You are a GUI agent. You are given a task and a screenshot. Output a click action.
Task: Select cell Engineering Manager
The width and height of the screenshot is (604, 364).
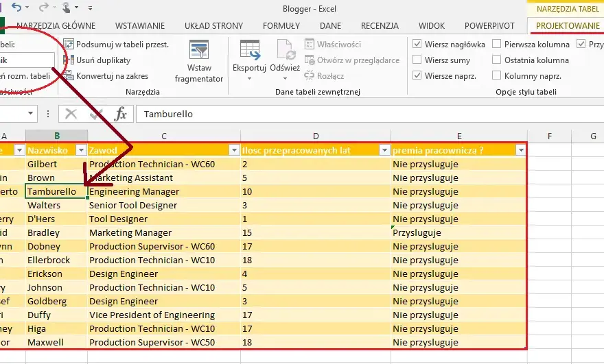tap(164, 191)
